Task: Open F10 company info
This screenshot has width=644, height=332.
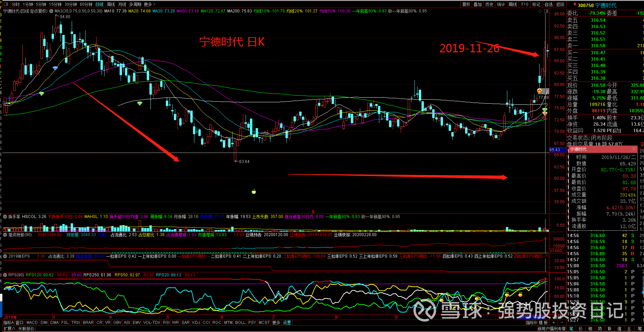Action: point(525,4)
